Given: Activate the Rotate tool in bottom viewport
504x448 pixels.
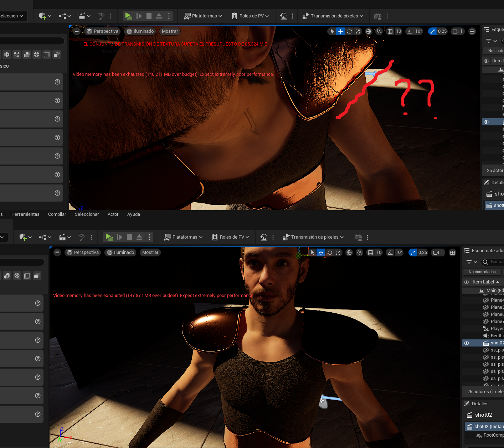Looking at the screenshot, I should click(x=329, y=252).
